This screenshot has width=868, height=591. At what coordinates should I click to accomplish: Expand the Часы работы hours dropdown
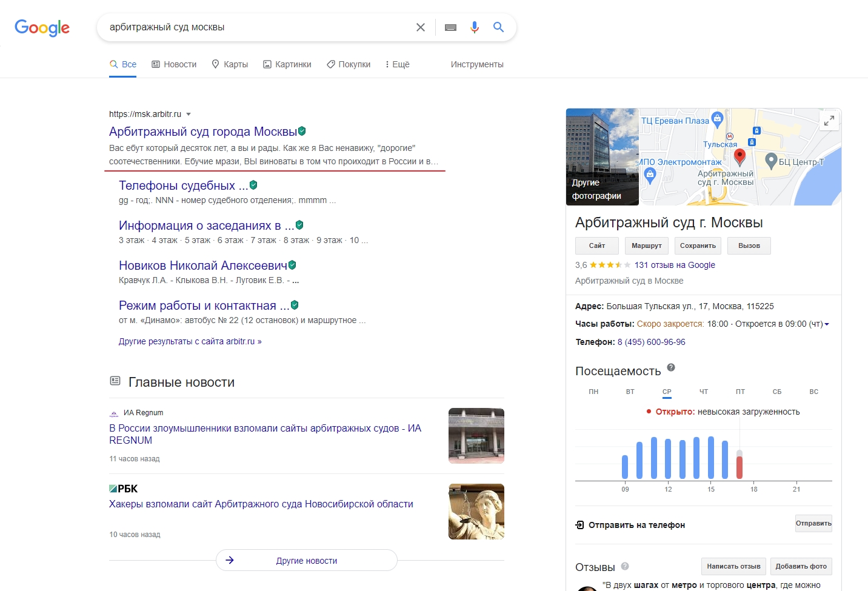[x=827, y=324]
